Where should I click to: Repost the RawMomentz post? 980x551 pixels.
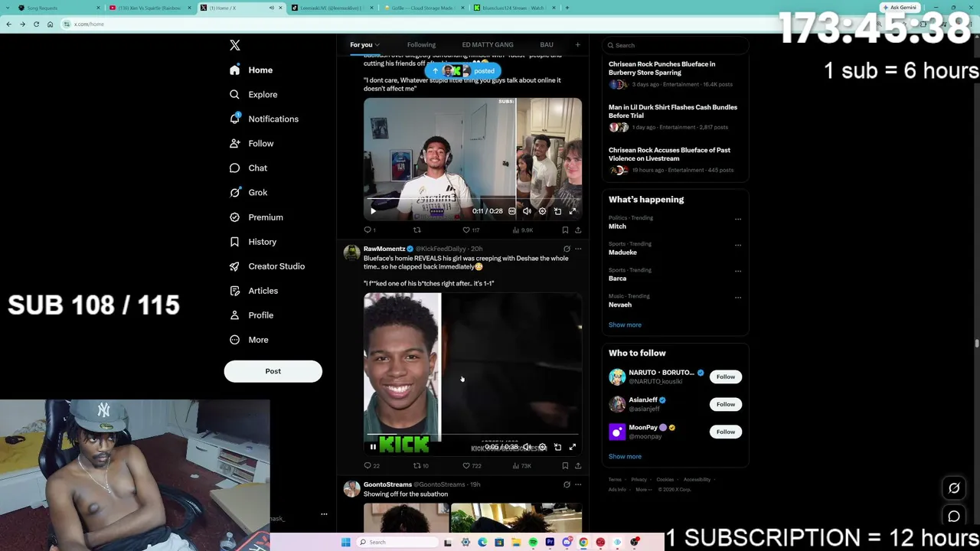[x=420, y=465]
